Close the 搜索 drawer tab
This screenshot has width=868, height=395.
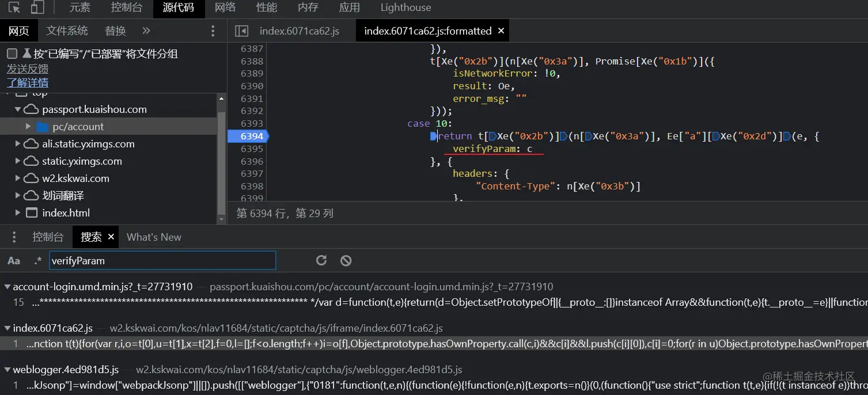tap(111, 237)
